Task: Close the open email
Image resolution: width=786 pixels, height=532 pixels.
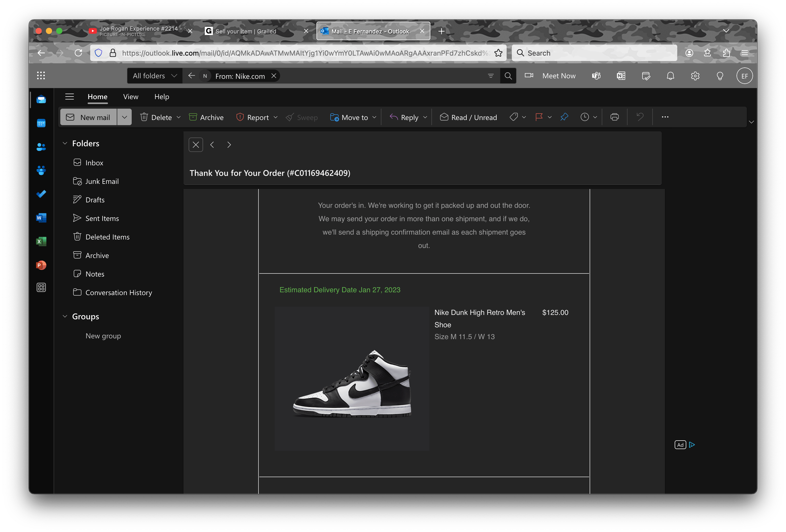Action: click(x=196, y=145)
